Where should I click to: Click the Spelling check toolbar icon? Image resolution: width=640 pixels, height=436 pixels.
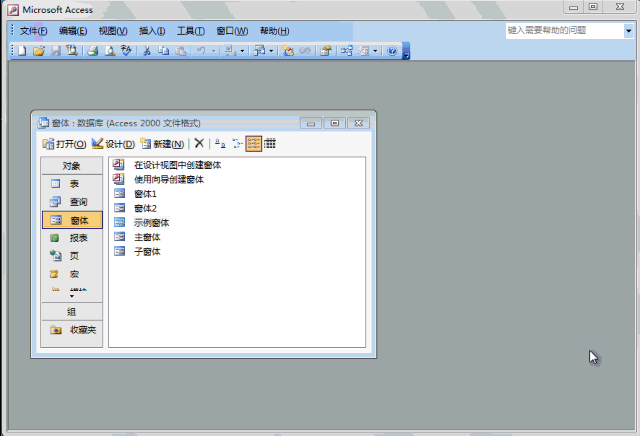126,51
